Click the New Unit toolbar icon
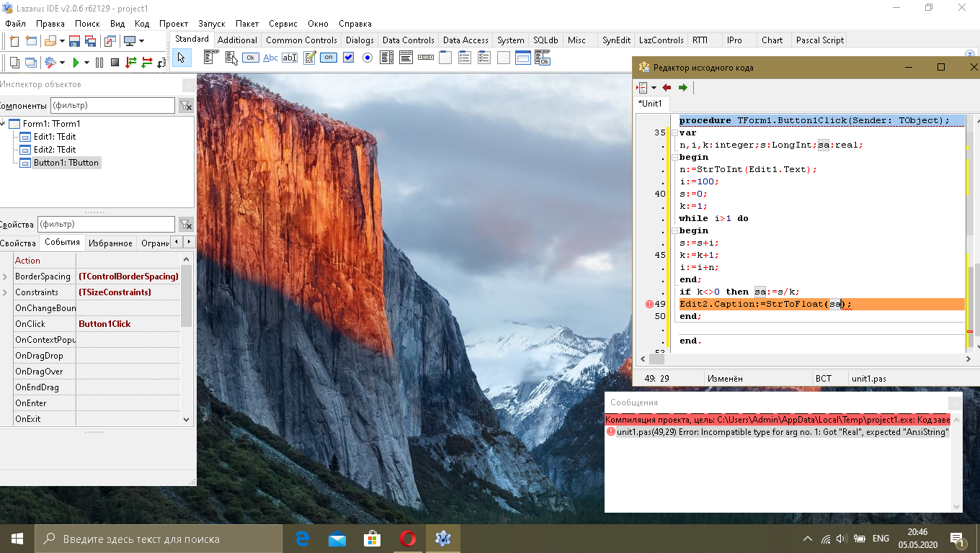The image size is (980, 553). [x=14, y=41]
